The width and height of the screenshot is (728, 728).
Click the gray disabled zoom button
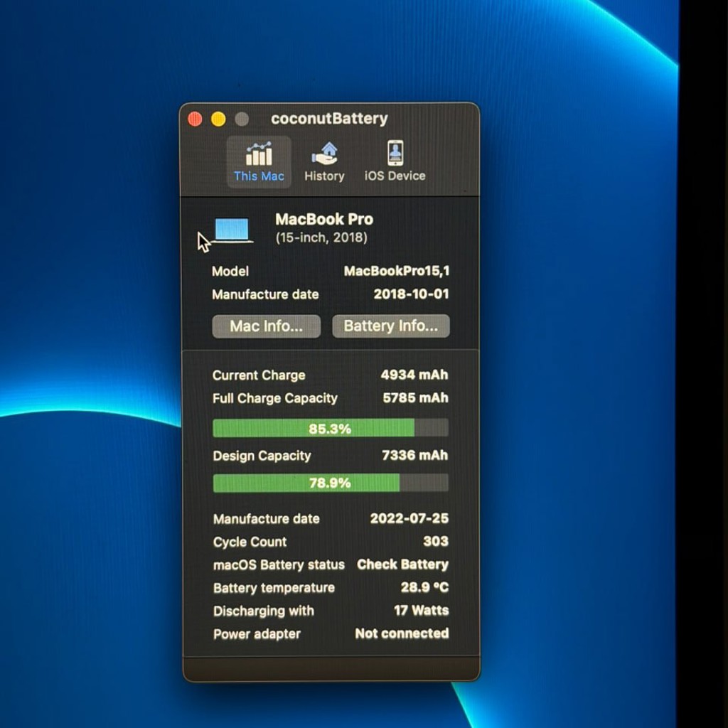tap(242, 119)
